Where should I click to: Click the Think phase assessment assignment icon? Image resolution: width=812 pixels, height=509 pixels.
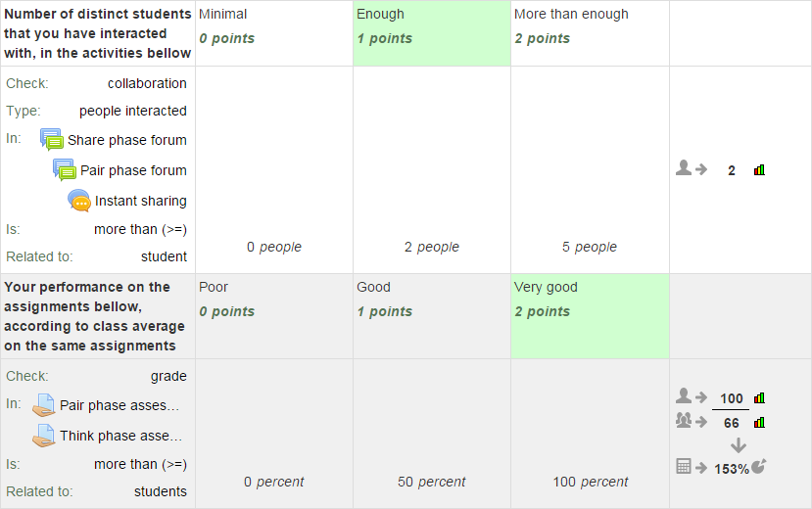[44, 436]
